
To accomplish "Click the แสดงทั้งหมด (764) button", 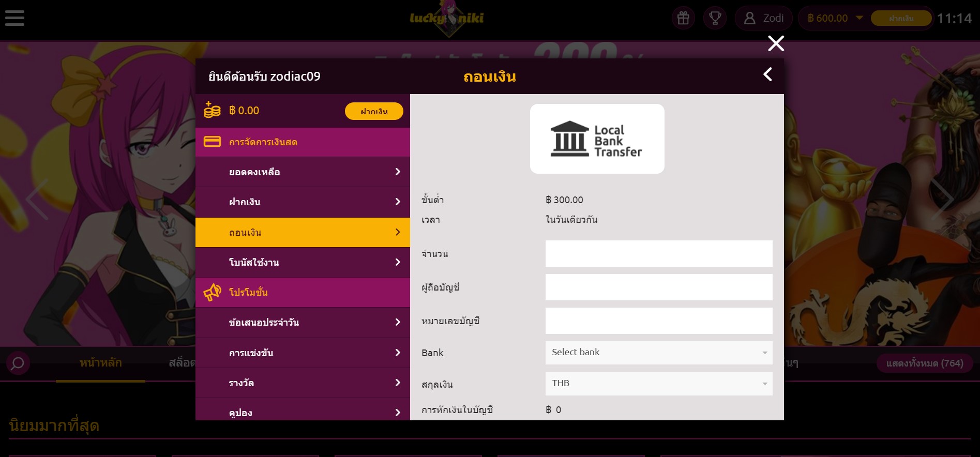I will [924, 363].
